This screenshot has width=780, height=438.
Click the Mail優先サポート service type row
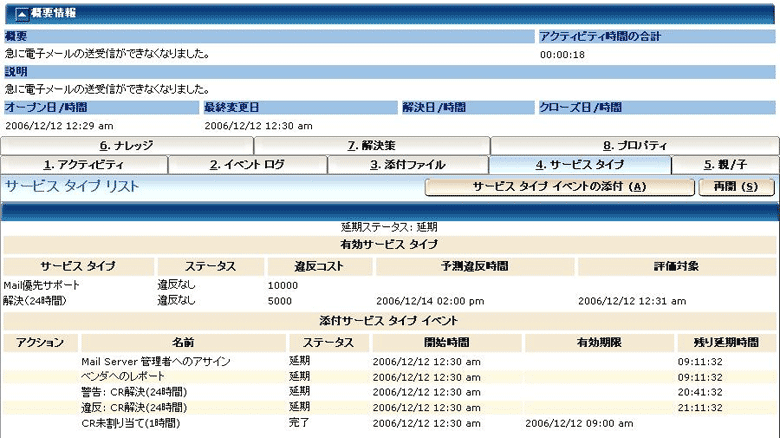click(41, 285)
